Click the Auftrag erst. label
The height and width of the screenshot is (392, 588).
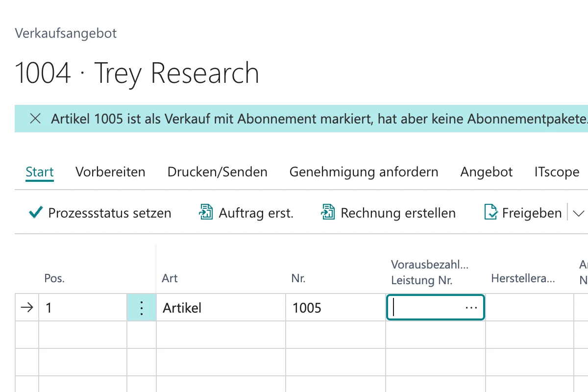256,213
